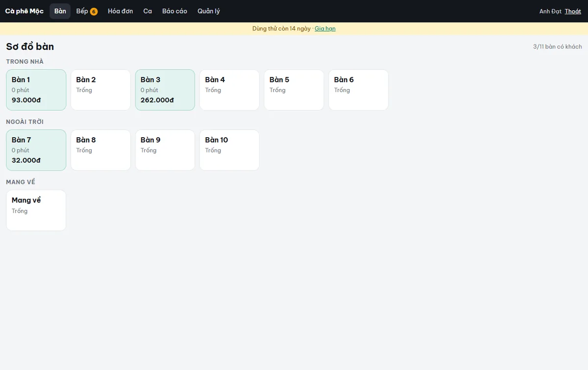The image size is (588, 370).
Task: Select empty outdoor table Bàn 10
Action: click(x=229, y=150)
